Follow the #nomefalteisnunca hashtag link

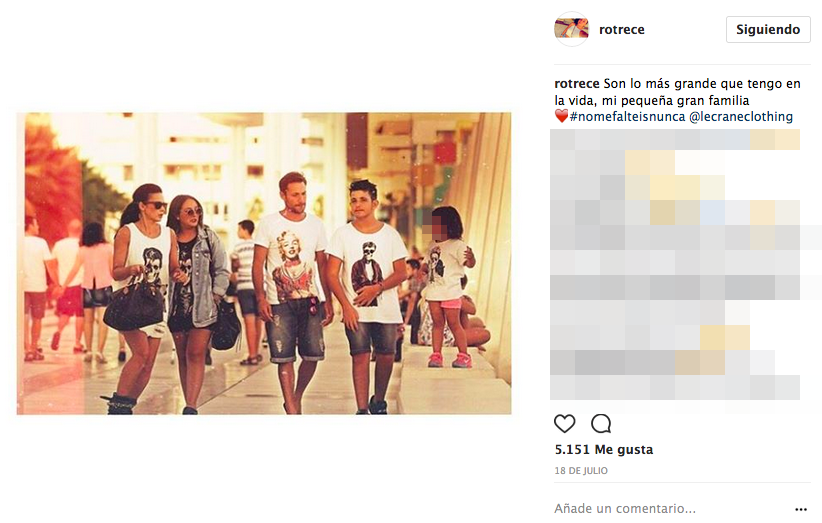pyautogui.click(x=628, y=116)
